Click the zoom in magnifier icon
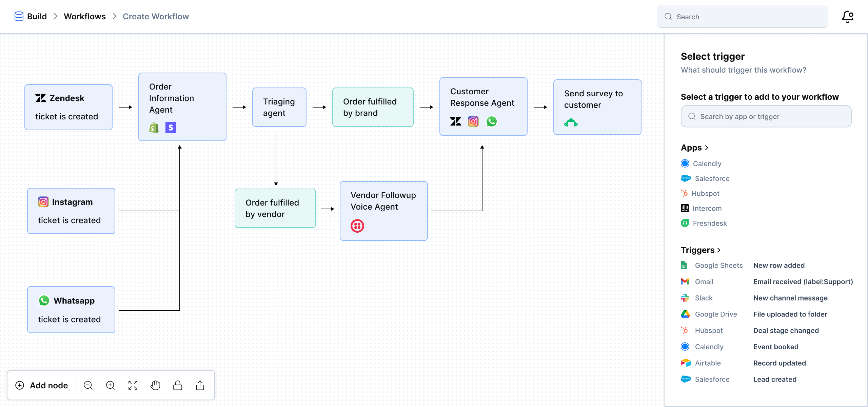 [111, 385]
